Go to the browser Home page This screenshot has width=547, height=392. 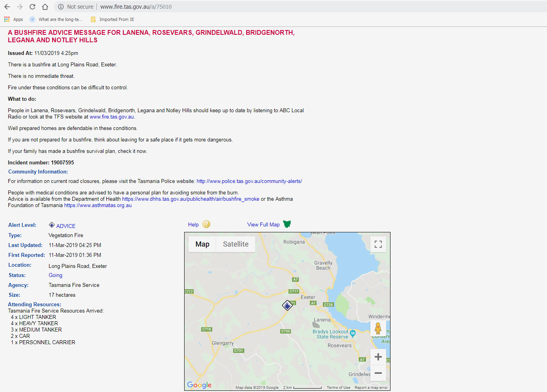point(45,7)
